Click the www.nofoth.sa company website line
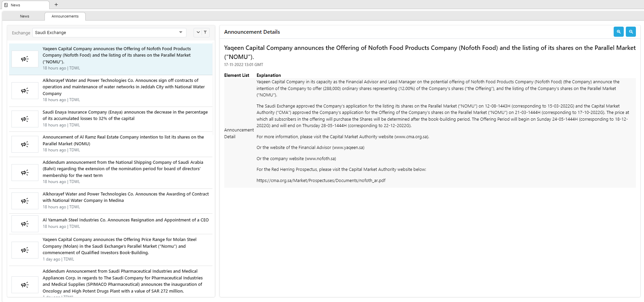 tap(296, 159)
